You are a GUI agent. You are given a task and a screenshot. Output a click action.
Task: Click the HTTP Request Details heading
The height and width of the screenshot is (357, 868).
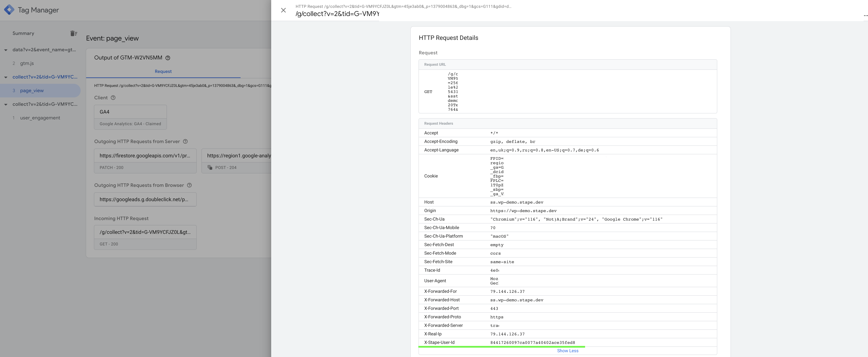tap(448, 38)
